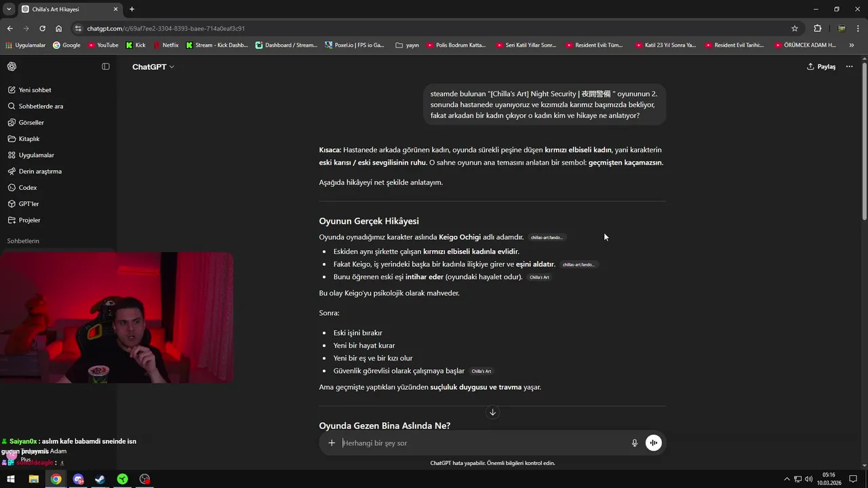Open the three-dots conversation options menu
Screen dimensions: 868x488
tap(849, 67)
